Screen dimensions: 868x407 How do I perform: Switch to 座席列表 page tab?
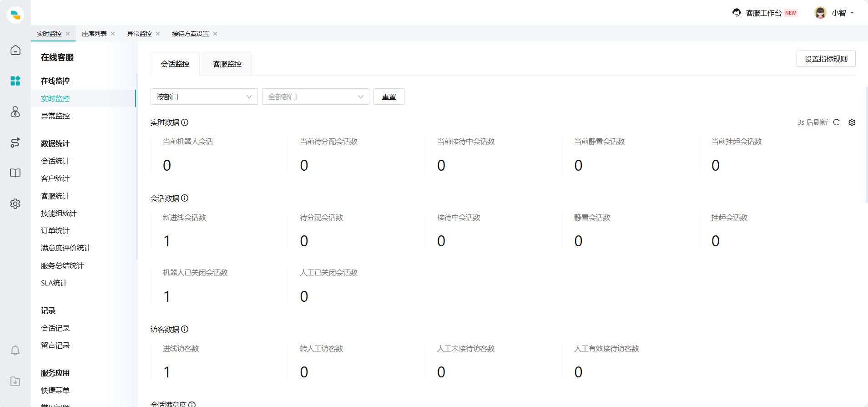click(x=94, y=34)
